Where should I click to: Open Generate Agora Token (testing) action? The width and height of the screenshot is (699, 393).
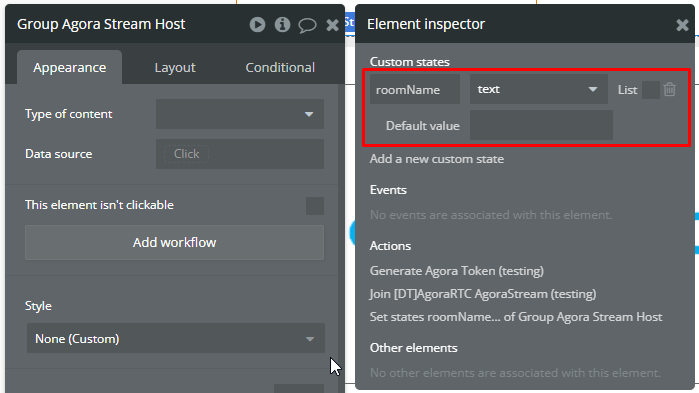pyautogui.click(x=456, y=271)
